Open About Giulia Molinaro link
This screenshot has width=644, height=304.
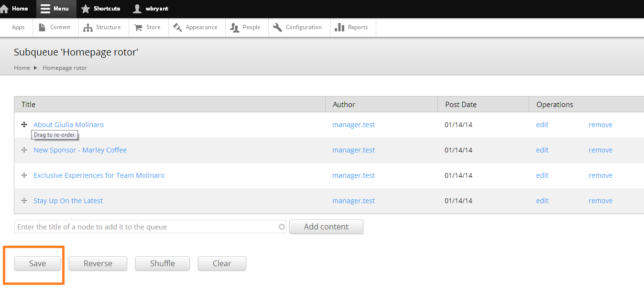[x=68, y=125]
